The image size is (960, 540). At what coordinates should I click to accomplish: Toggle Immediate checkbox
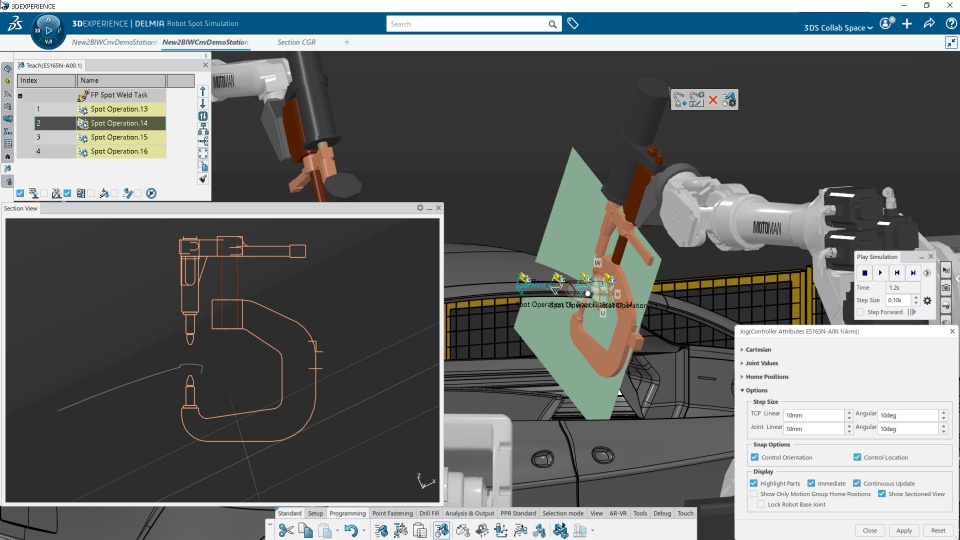pyautogui.click(x=811, y=483)
